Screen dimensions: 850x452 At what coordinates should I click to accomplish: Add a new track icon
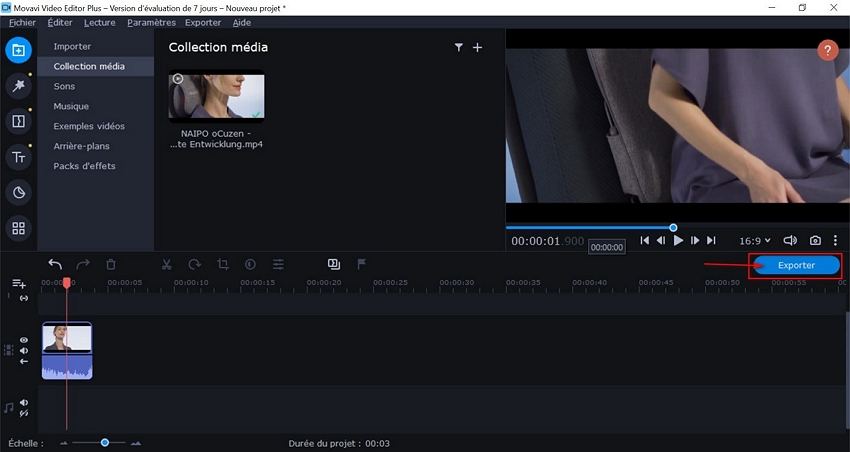pyautogui.click(x=19, y=283)
